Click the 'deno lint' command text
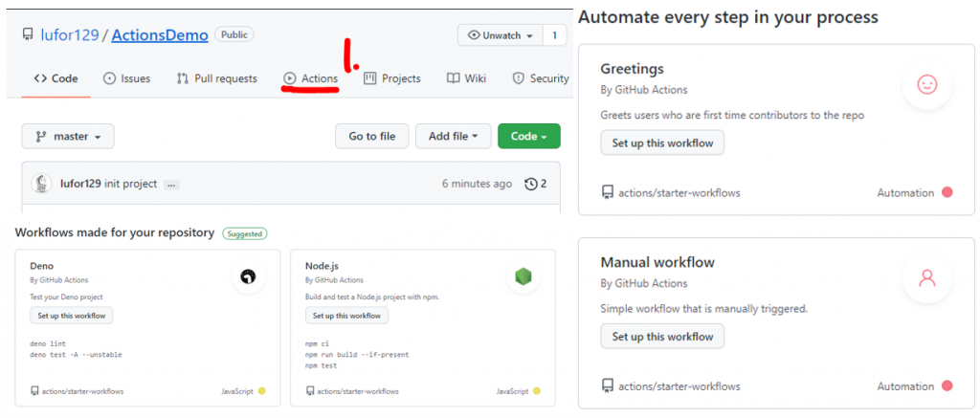Screen dimensions: 980x418 point(48,344)
